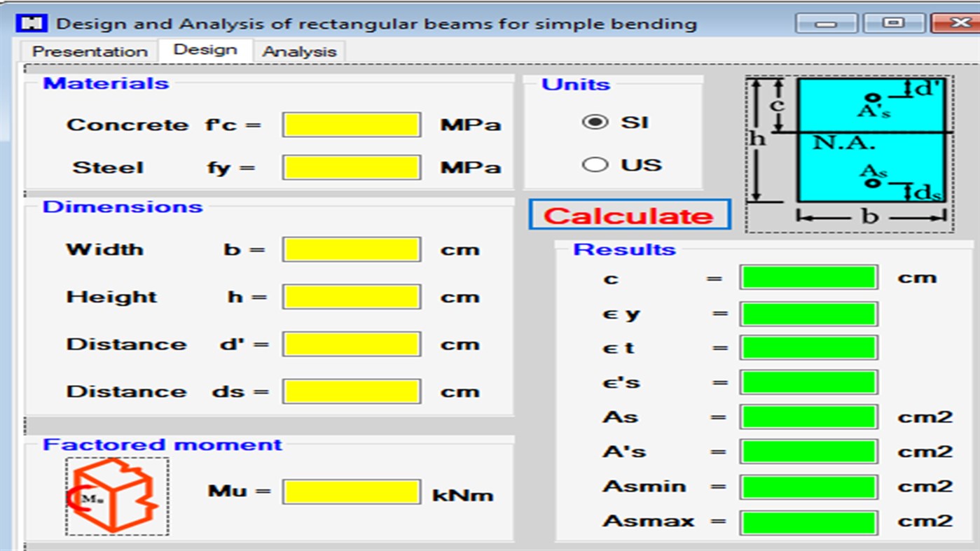
Task: Select the Height h input field
Action: tap(350, 296)
